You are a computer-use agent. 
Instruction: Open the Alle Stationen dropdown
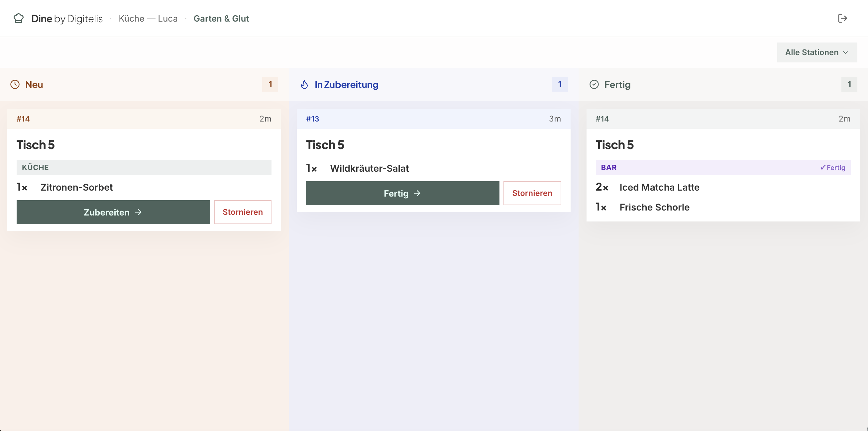(817, 52)
